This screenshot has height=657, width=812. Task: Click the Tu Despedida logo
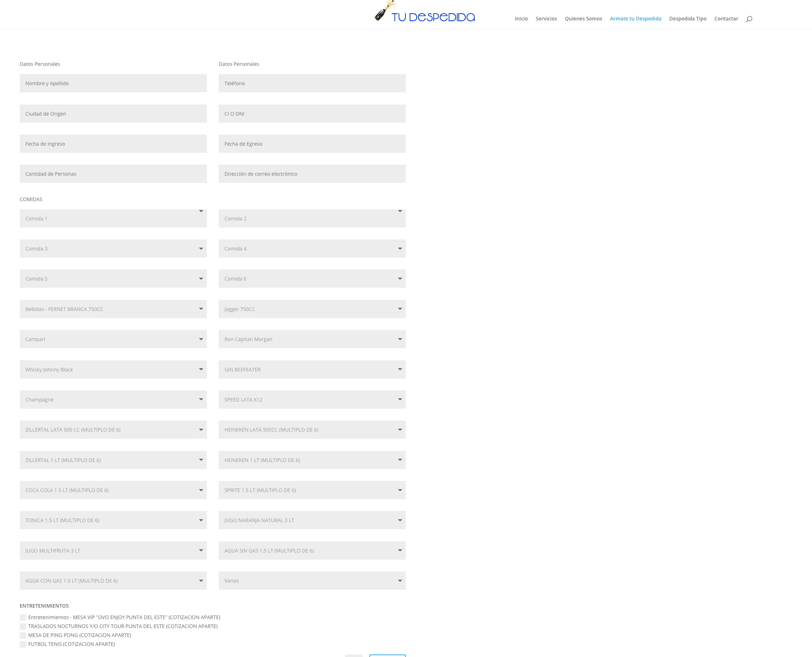coord(424,12)
